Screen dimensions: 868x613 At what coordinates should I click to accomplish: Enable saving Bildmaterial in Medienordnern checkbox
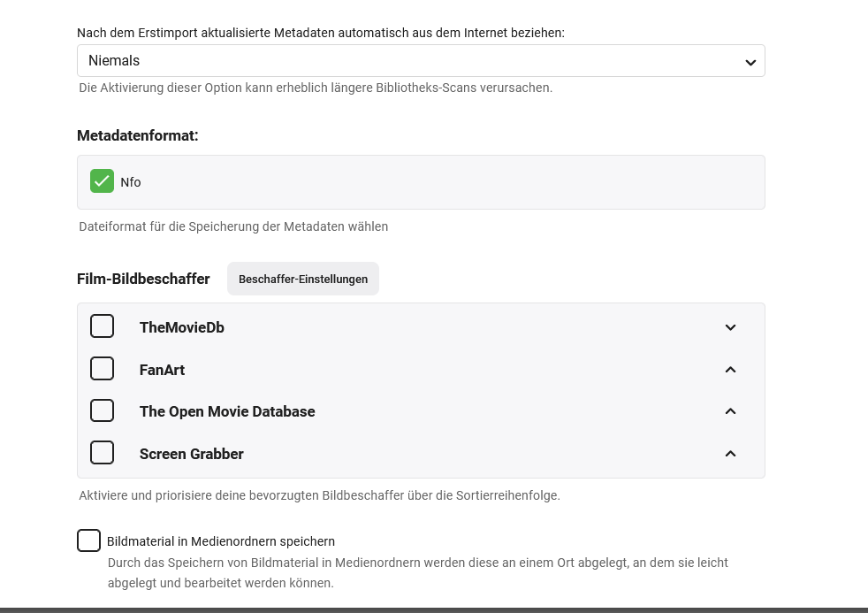88,540
